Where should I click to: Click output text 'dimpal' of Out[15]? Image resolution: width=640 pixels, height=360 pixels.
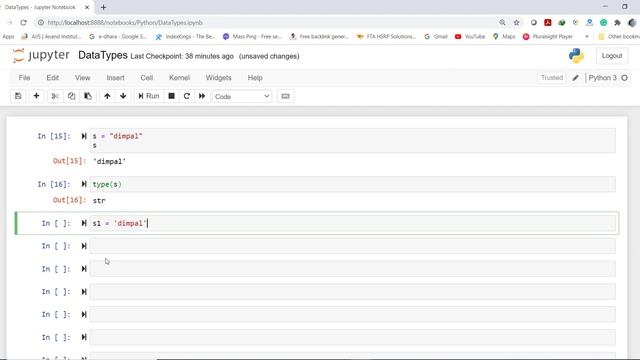pyautogui.click(x=109, y=162)
